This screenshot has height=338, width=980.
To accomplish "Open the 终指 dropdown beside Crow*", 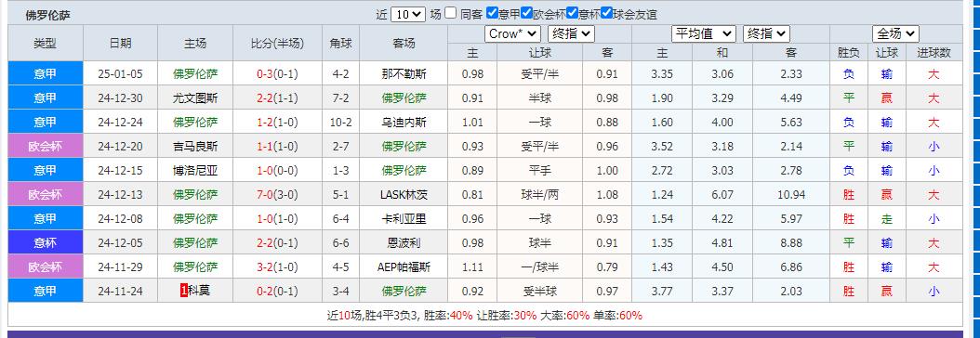I will pyautogui.click(x=571, y=33).
